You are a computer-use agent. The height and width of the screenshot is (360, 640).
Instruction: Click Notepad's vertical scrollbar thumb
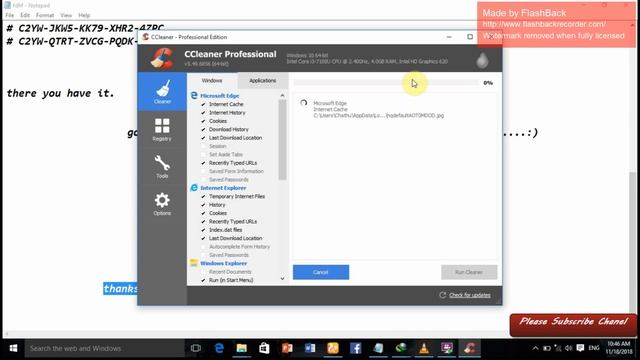[633, 242]
